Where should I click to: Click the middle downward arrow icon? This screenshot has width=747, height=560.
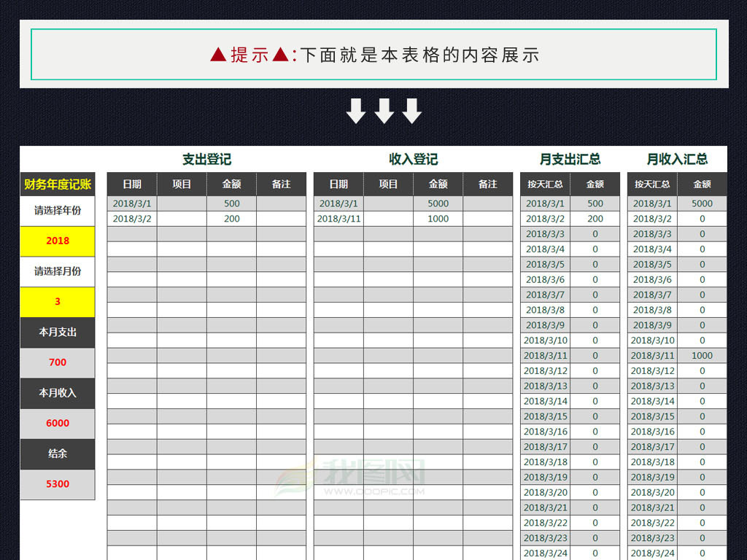tap(385, 110)
